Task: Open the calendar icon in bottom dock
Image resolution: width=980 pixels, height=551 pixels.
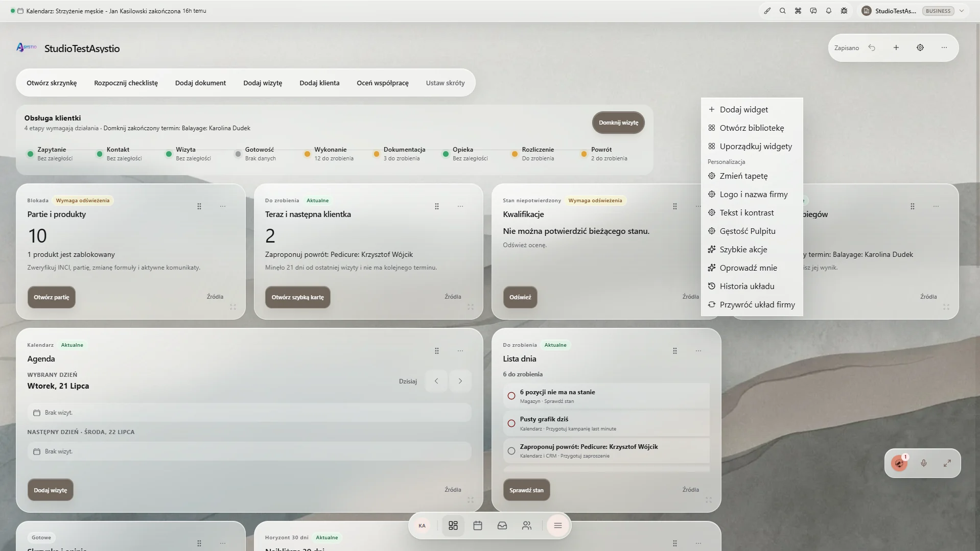Action: 477,525
